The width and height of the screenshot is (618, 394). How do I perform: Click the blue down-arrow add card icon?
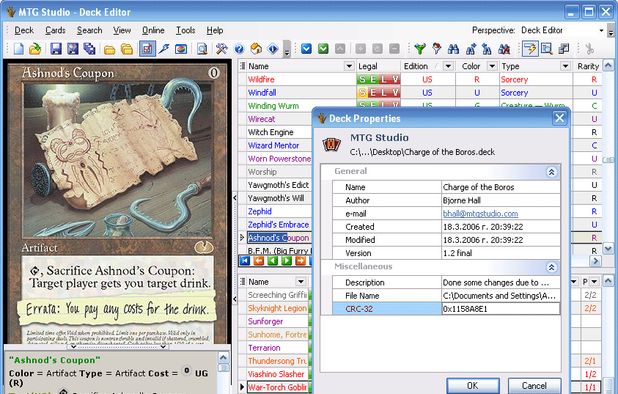click(x=306, y=49)
